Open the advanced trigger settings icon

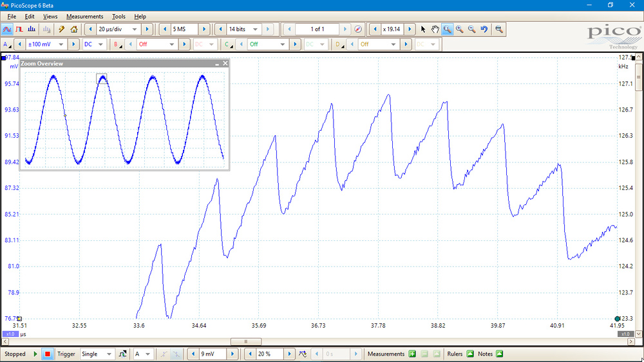(x=122, y=354)
